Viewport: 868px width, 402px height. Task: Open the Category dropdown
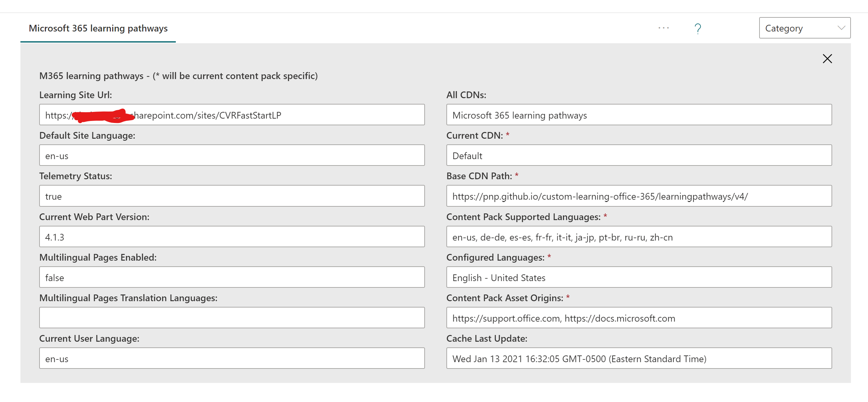pyautogui.click(x=804, y=28)
